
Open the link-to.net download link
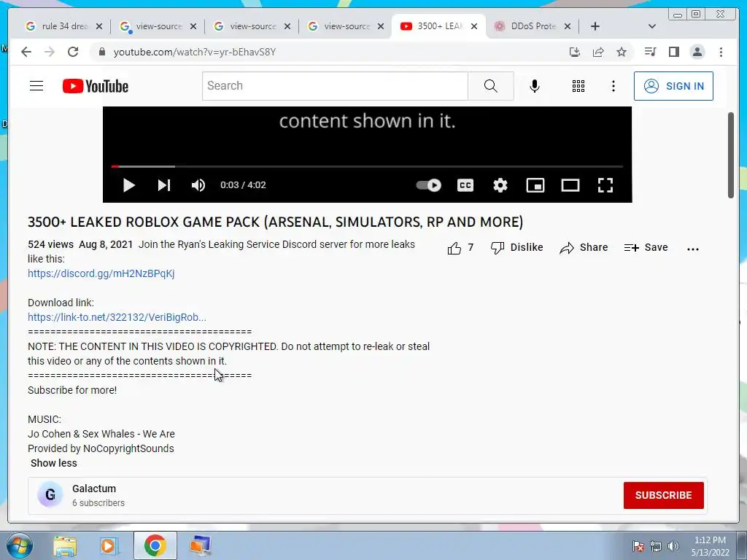[x=117, y=317]
